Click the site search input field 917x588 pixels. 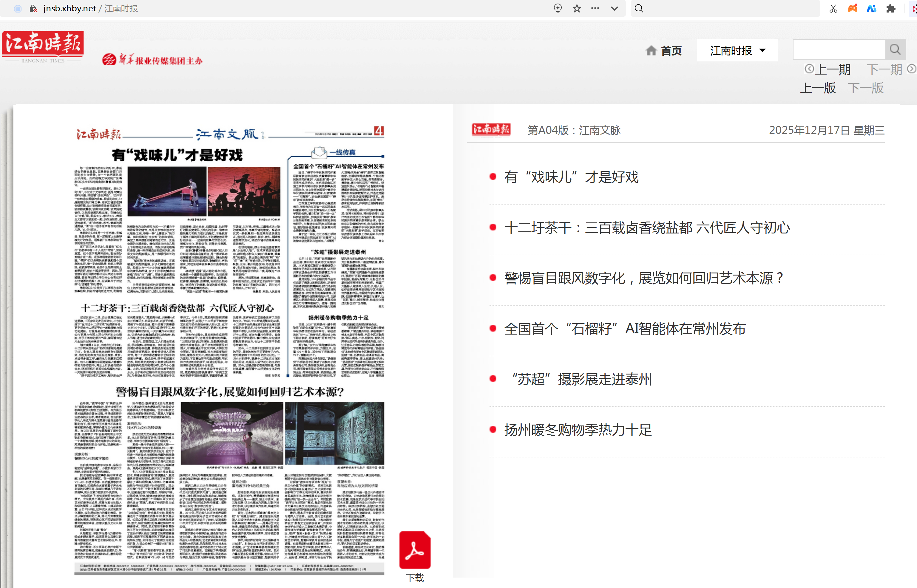coord(839,49)
